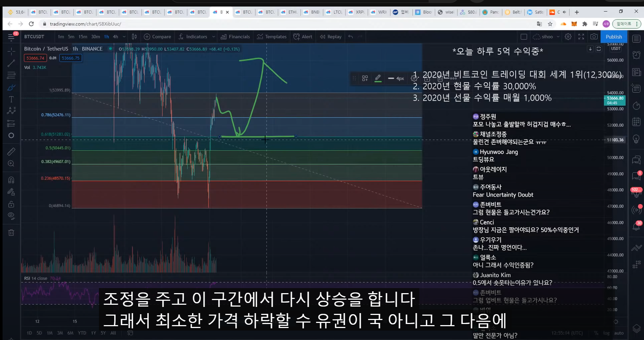Open the Financials menu
This screenshot has height=340, width=644.
point(235,37)
